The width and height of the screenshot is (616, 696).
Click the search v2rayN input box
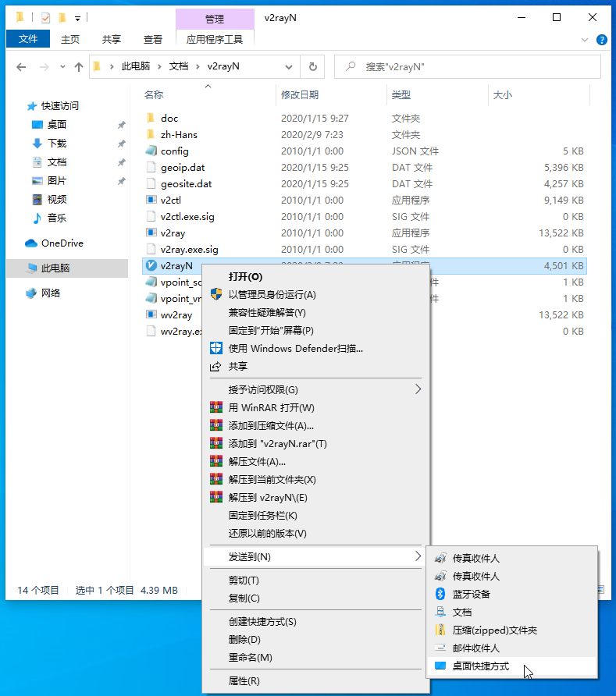coord(468,66)
